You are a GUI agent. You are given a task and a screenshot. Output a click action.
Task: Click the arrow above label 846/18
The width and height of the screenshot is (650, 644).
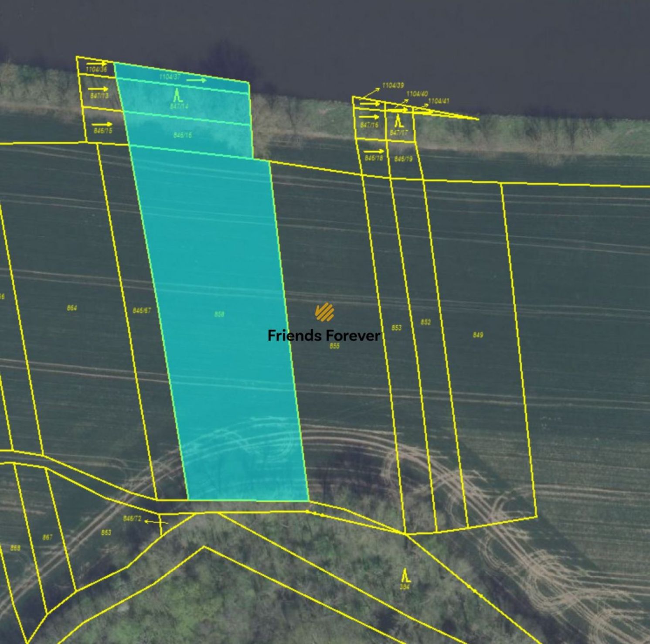pyautogui.click(x=374, y=151)
